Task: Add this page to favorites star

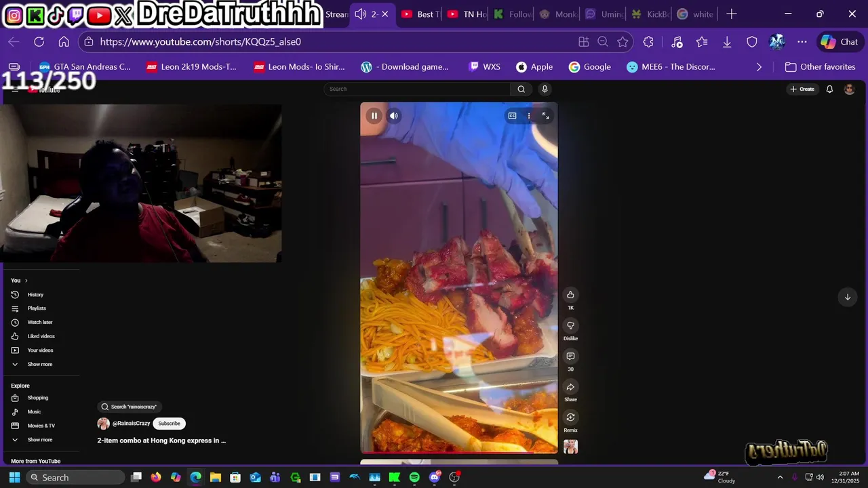Action: (x=623, y=42)
